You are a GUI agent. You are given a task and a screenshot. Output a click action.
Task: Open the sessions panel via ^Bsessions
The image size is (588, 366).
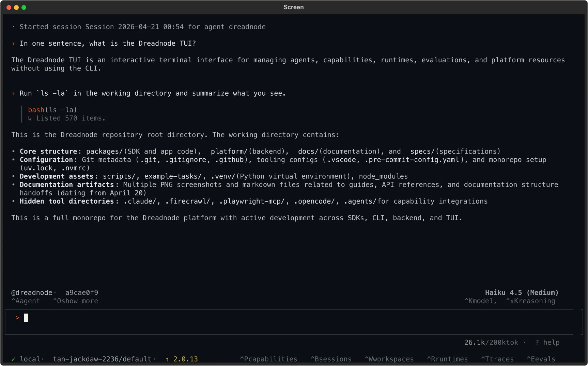(x=331, y=359)
